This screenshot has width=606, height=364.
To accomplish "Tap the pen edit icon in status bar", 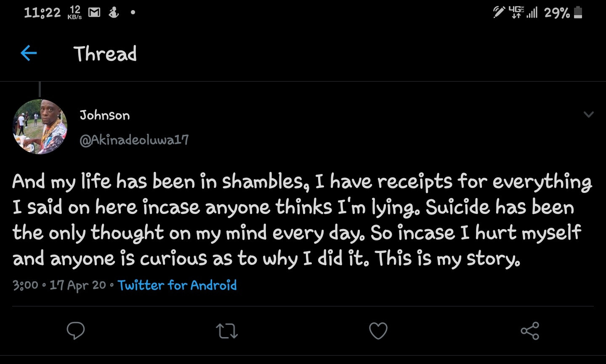I will (x=499, y=13).
